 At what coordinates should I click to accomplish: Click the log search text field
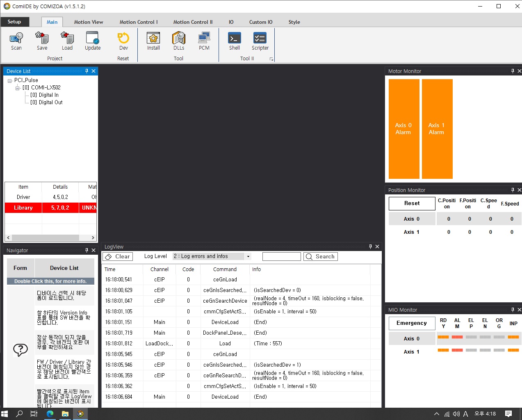click(x=281, y=257)
